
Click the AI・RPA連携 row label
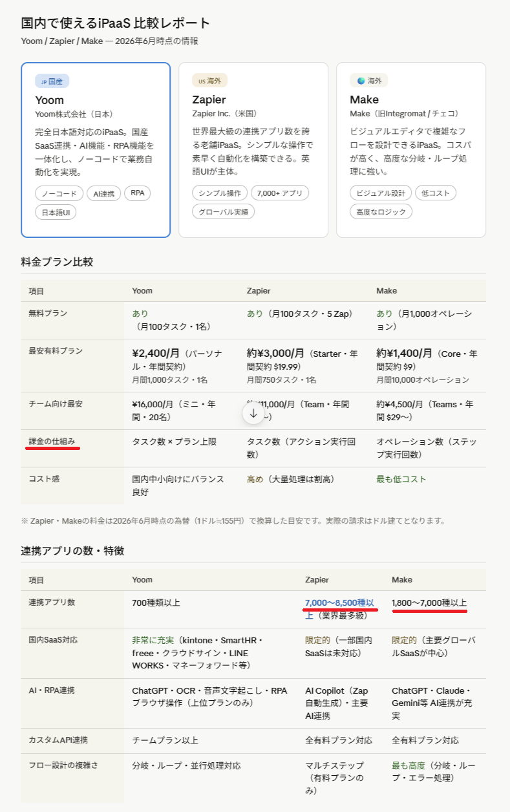pyautogui.click(x=51, y=690)
